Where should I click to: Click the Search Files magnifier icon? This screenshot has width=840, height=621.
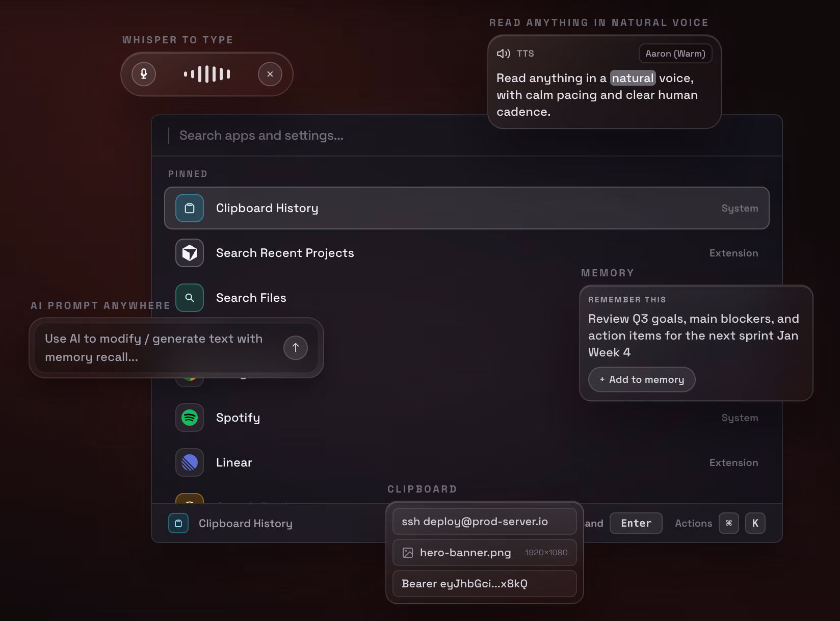click(x=189, y=298)
